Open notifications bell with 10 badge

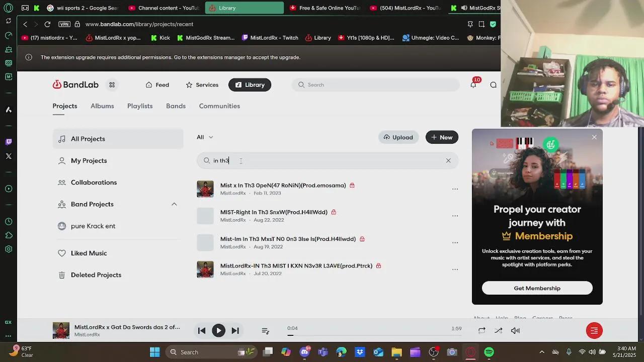pyautogui.click(x=473, y=84)
